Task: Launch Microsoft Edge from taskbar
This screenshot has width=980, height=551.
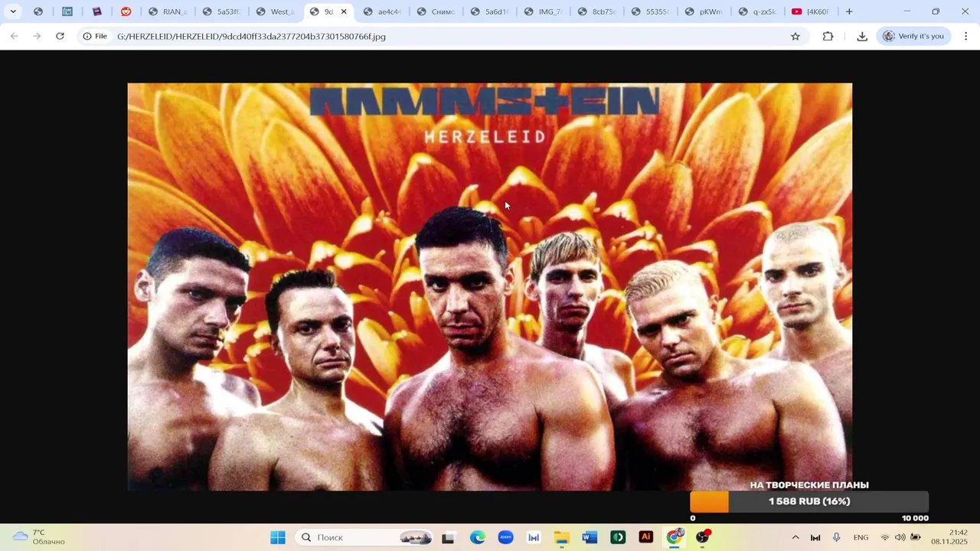Action: pos(478,537)
